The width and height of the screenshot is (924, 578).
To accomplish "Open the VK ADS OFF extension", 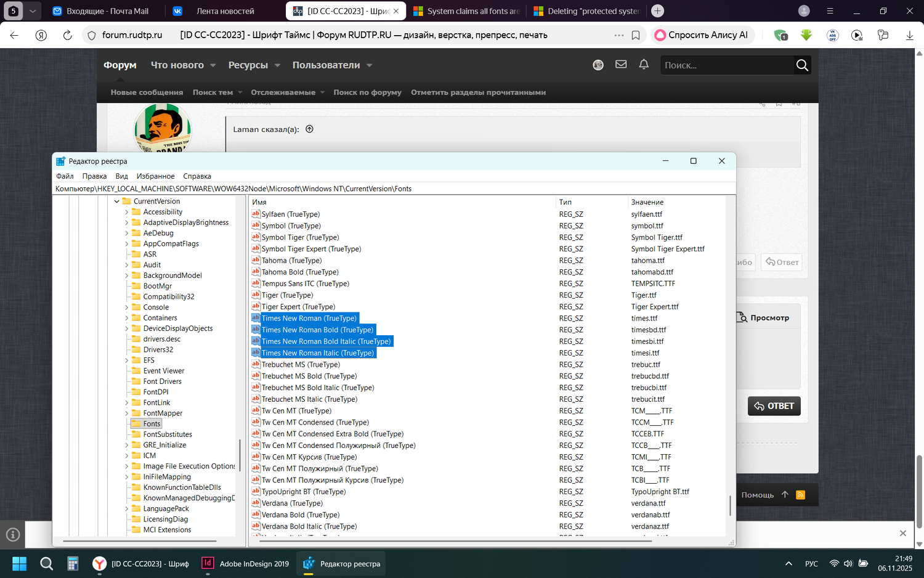I will pos(832,35).
